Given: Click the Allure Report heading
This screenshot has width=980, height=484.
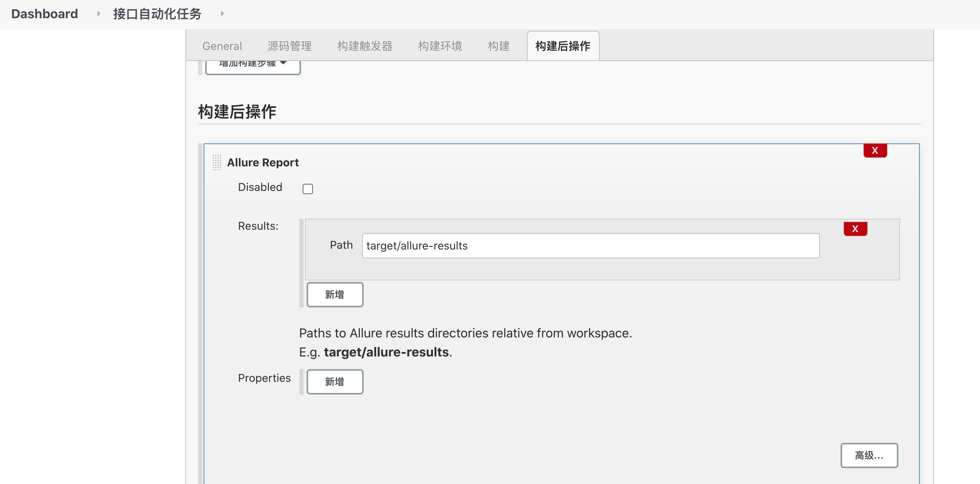Looking at the screenshot, I should (x=263, y=162).
